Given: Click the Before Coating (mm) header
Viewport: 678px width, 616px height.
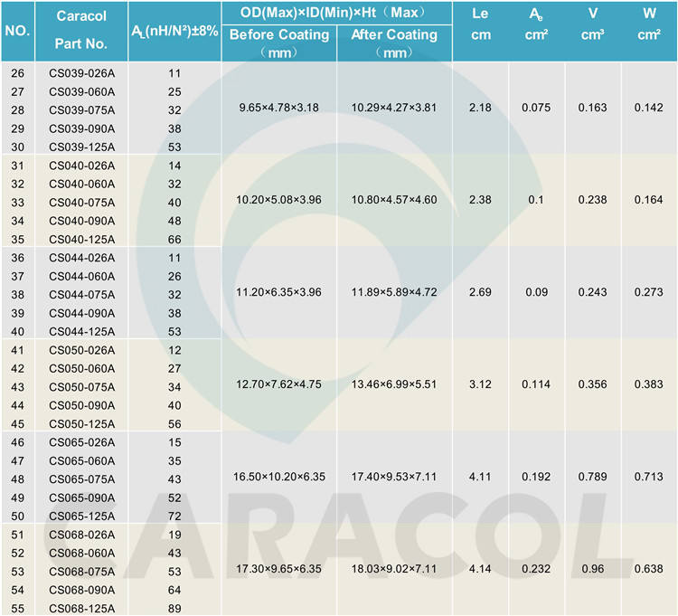Looking at the screenshot, I should tap(279, 43).
